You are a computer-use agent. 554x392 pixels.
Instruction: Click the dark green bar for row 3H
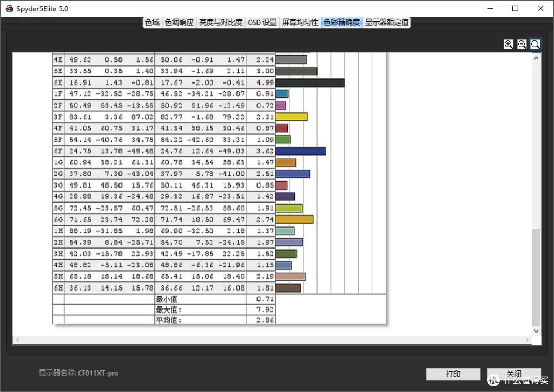[286, 254]
